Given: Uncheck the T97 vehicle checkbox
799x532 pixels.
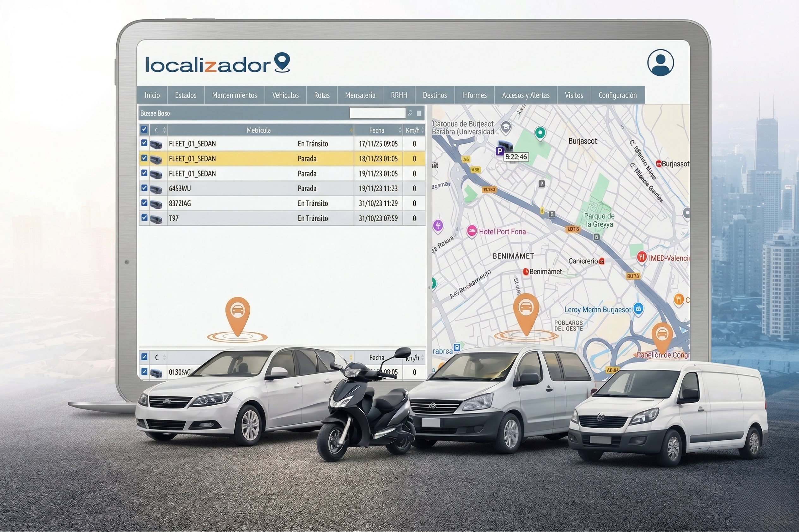Looking at the screenshot, I should 144,218.
